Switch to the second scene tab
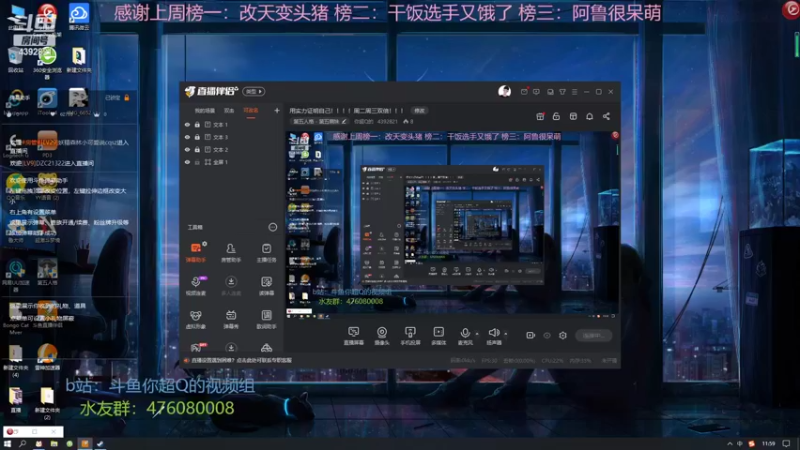This screenshot has width=800, height=450. pos(229,111)
